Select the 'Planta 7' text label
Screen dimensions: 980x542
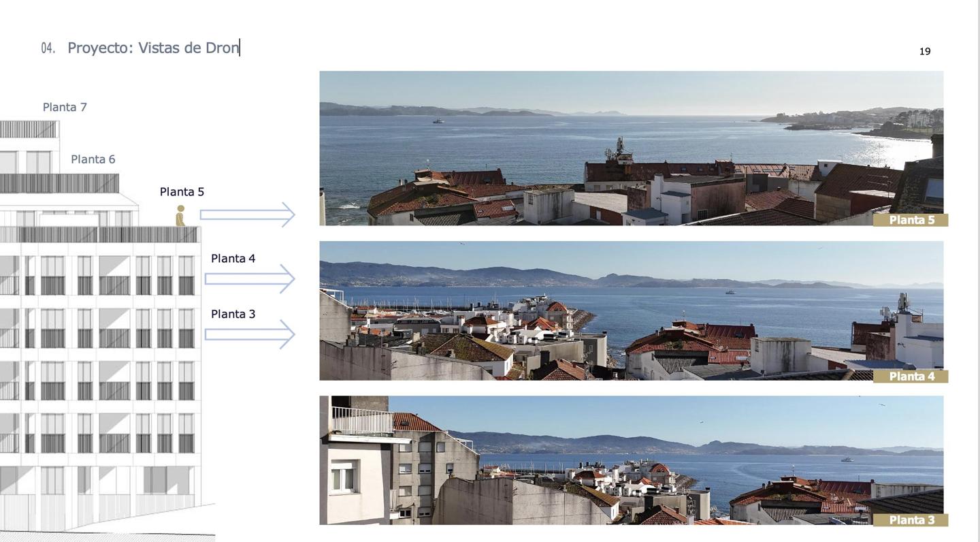coord(65,107)
